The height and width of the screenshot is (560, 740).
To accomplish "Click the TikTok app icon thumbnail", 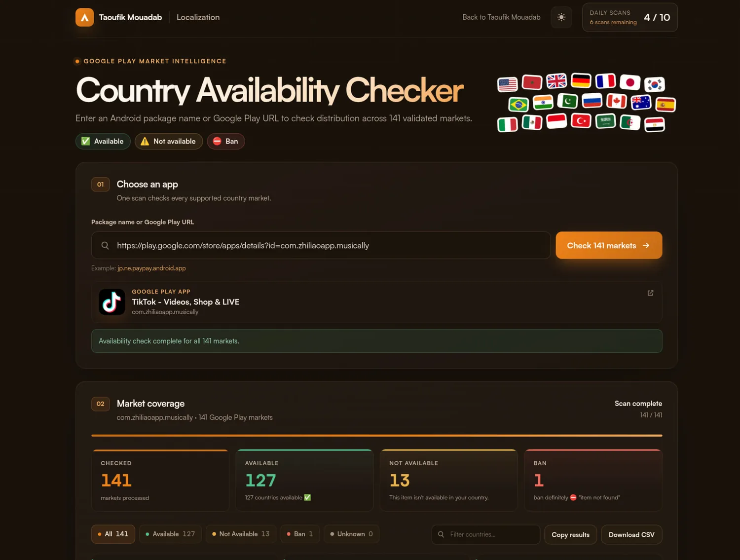I will coord(112,302).
